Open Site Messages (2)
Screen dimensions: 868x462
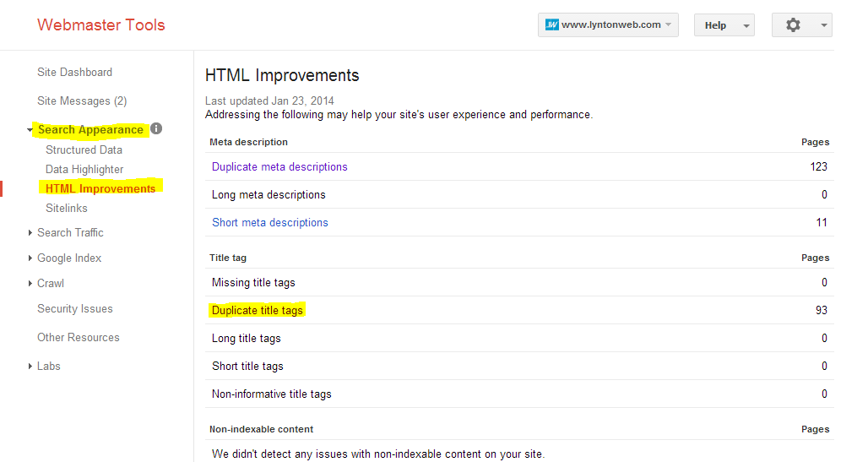point(82,101)
